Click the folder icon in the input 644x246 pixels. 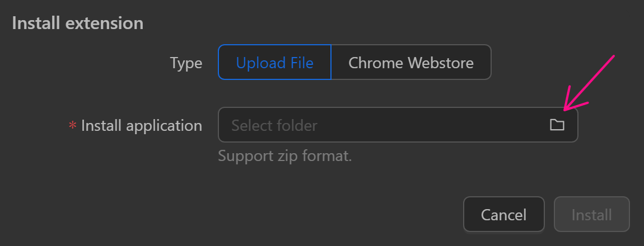pyautogui.click(x=557, y=125)
